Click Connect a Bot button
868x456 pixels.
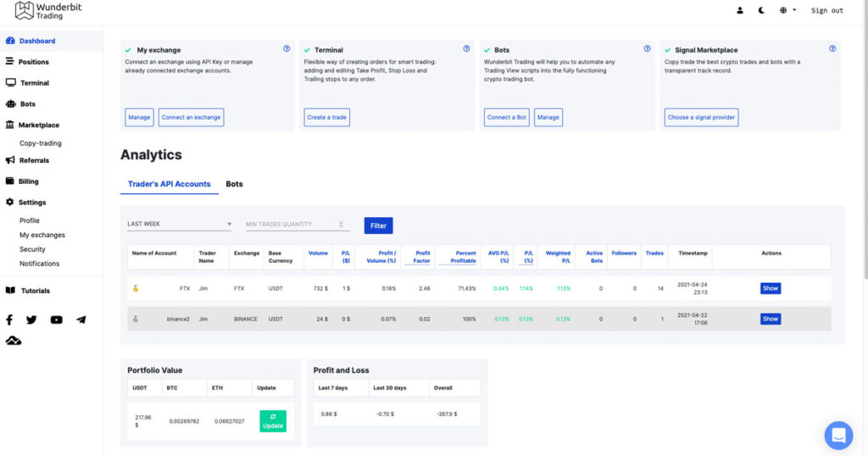[507, 117]
